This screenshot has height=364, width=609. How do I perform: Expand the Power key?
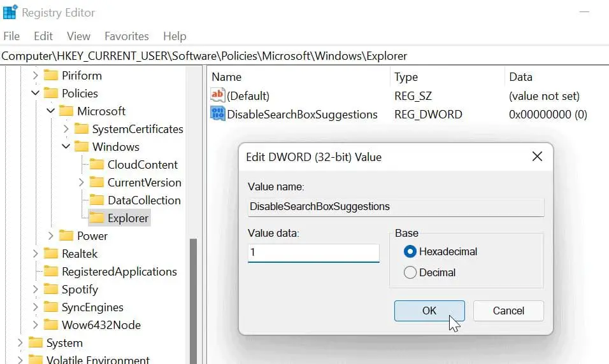coord(50,236)
